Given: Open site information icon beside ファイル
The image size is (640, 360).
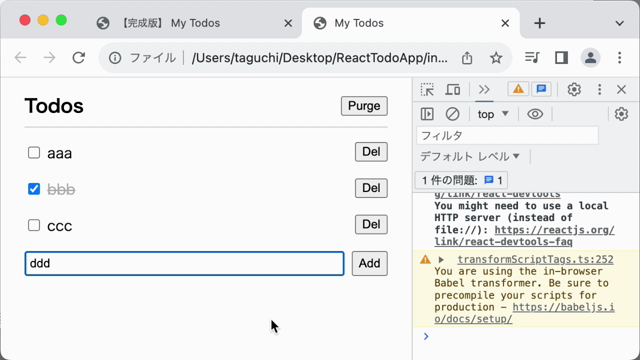Looking at the screenshot, I should pos(115,58).
